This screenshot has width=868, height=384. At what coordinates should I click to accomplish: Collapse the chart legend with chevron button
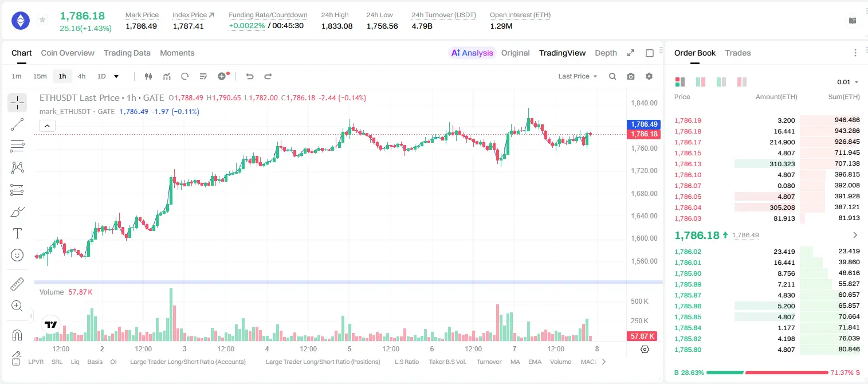(x=48, y=126)
